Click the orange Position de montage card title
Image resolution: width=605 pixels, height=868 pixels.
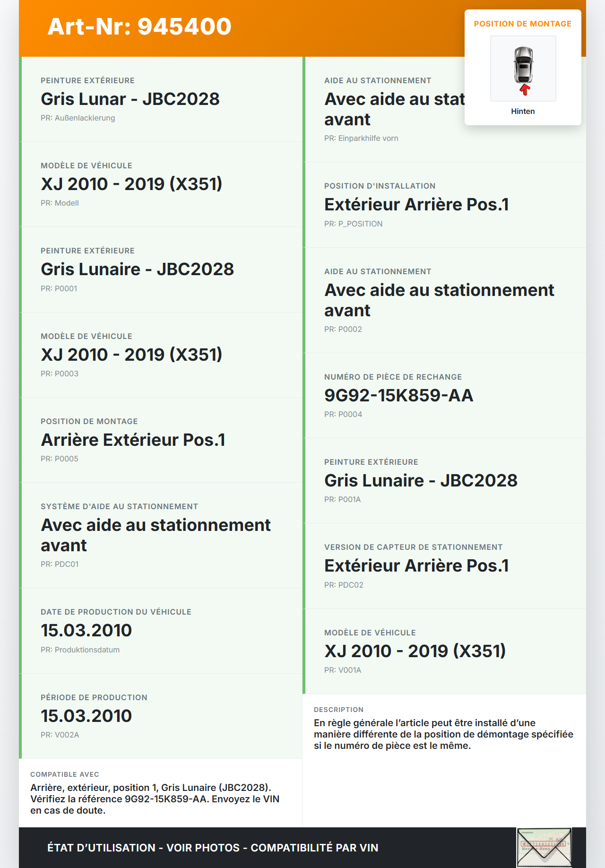522,24
